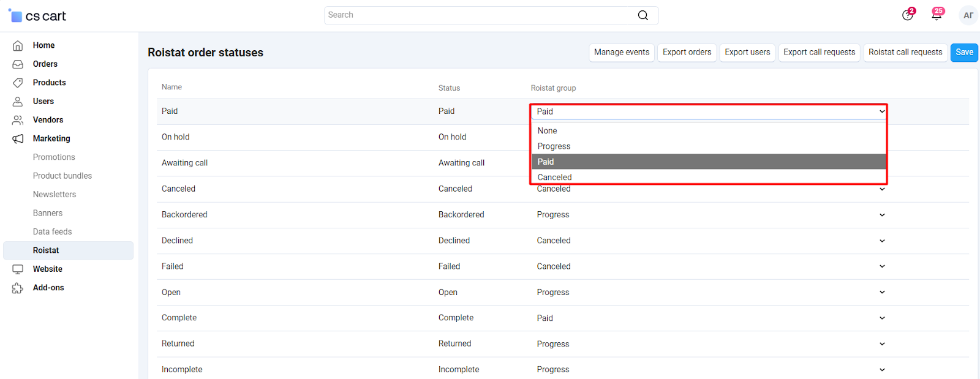The width and height of the screenshot is (980, 379).
Task: Open Banners under Marketing
Action: [x=48, y=213]
